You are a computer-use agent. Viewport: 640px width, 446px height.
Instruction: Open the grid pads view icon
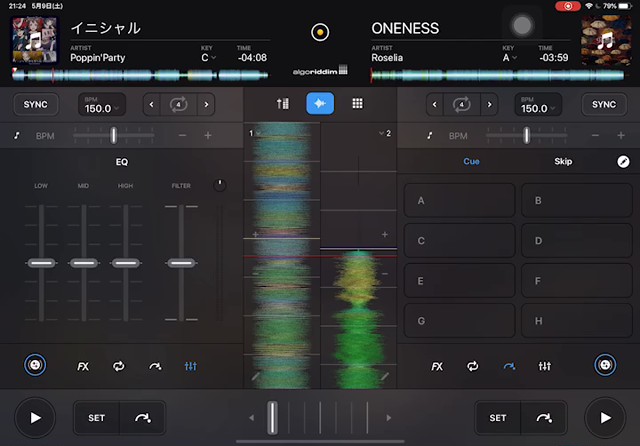point(357,104)
